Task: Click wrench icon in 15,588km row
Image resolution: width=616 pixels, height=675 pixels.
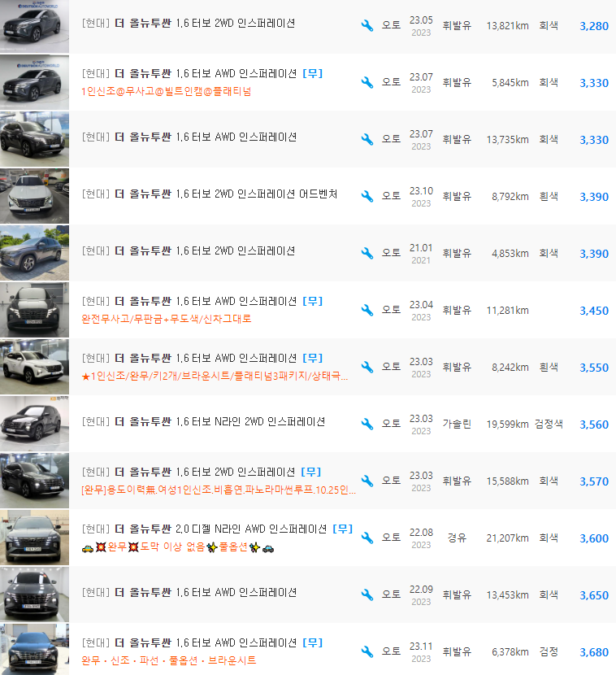Action: pos(367,481)
